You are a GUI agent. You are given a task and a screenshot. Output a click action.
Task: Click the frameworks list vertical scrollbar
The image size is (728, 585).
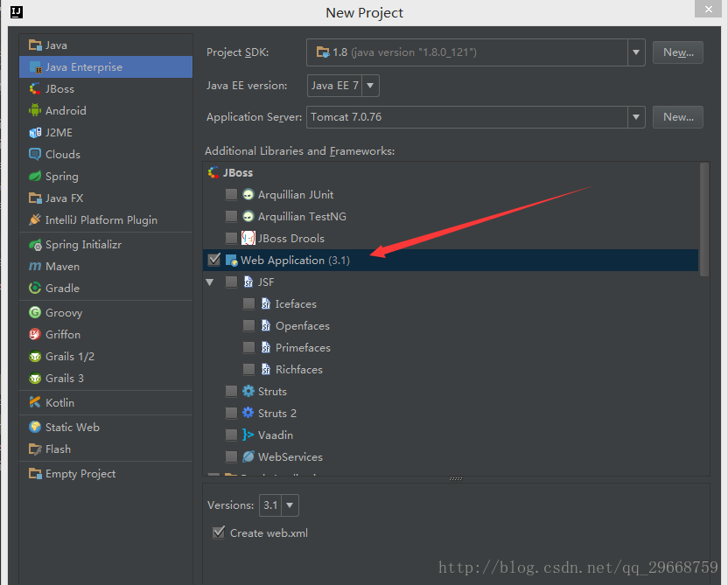coord(704,219)
